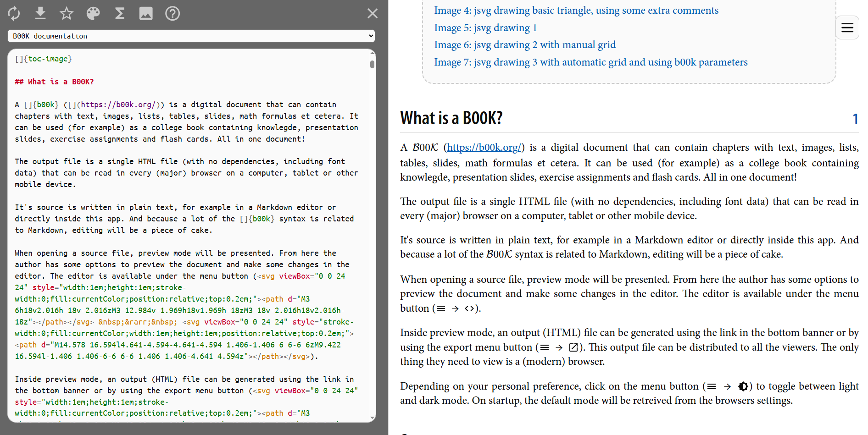Click the chapter number 1 beside heading

click(855, 119)
